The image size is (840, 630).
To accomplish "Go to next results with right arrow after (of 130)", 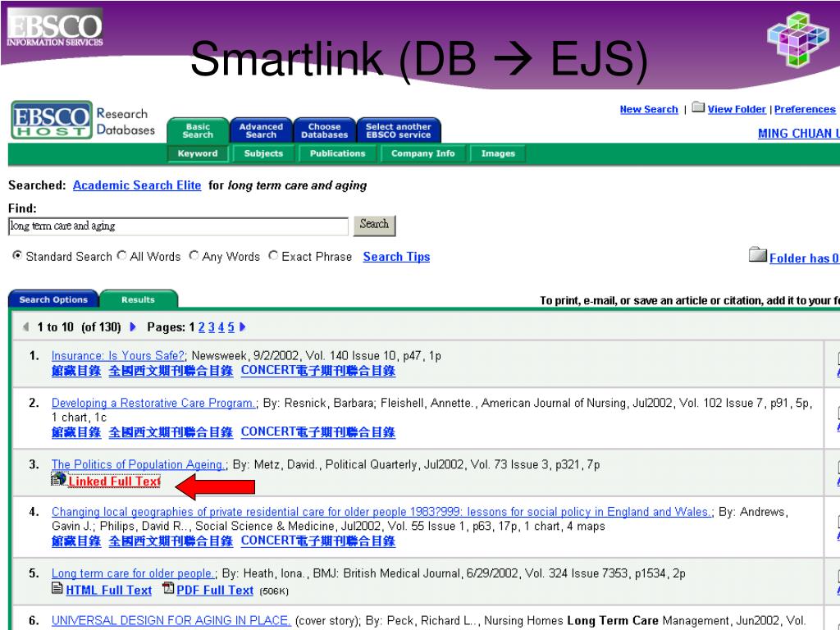I will click(x=133, y=326).
